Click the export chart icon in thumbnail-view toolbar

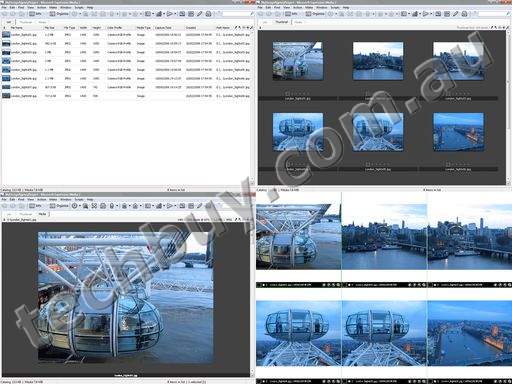click(415, 14)
